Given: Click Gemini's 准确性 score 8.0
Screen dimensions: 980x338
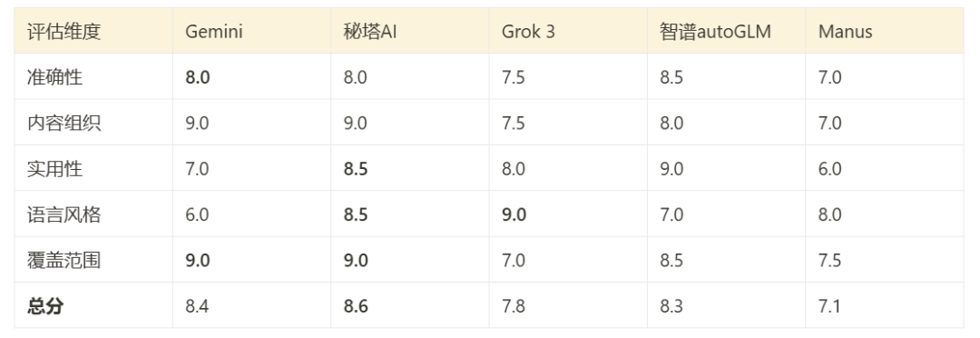Looking at the screenshot, I should (x=198, y=77).
